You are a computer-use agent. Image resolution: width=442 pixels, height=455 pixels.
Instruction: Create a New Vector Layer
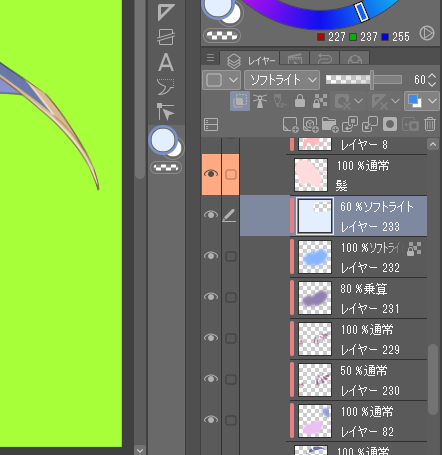(310, 125)
